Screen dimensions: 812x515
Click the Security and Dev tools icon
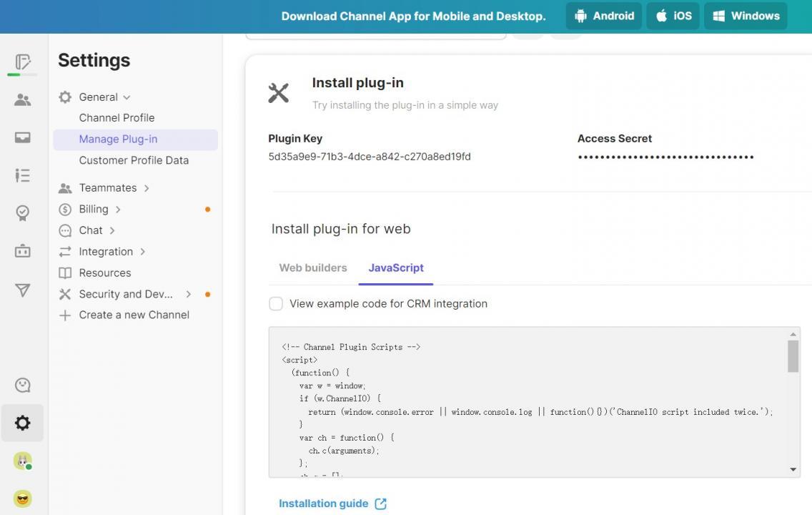tap(65, 294)
